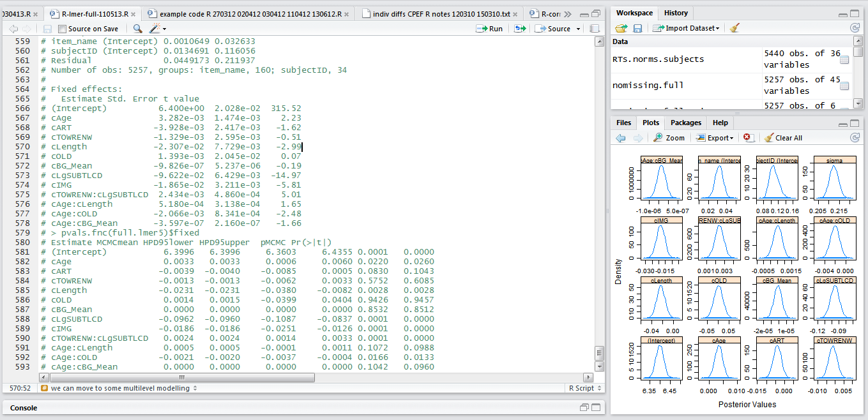The width and height of the screenshot is (868, 420).
Task: Click the Find/Replace magnifying glass icon
Action: pos(137,29)
